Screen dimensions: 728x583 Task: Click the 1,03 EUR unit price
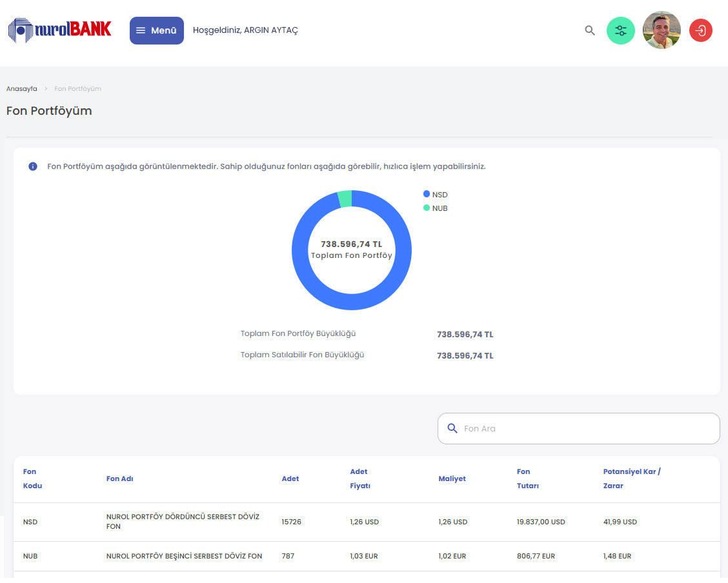[363, 556]
